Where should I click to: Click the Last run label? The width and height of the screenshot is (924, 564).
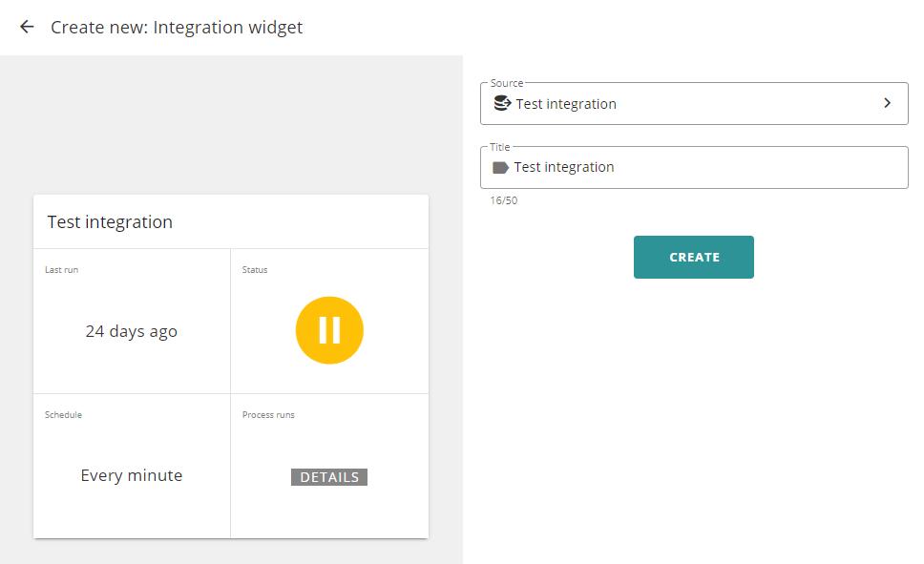[x=61, y=269]
